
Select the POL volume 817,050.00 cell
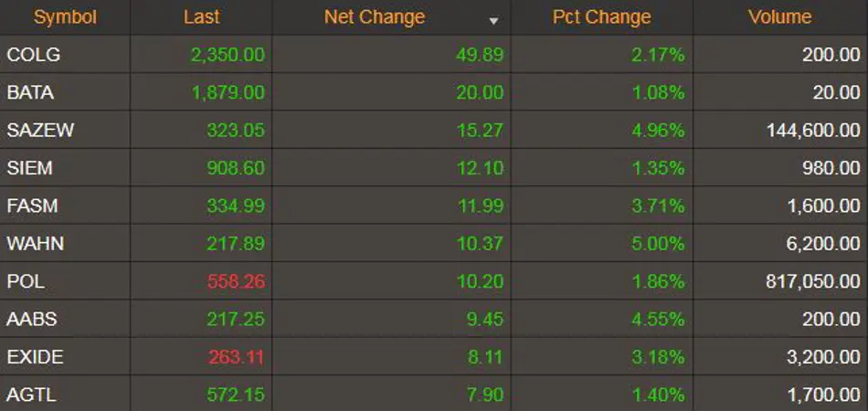(x=812, y=281)
